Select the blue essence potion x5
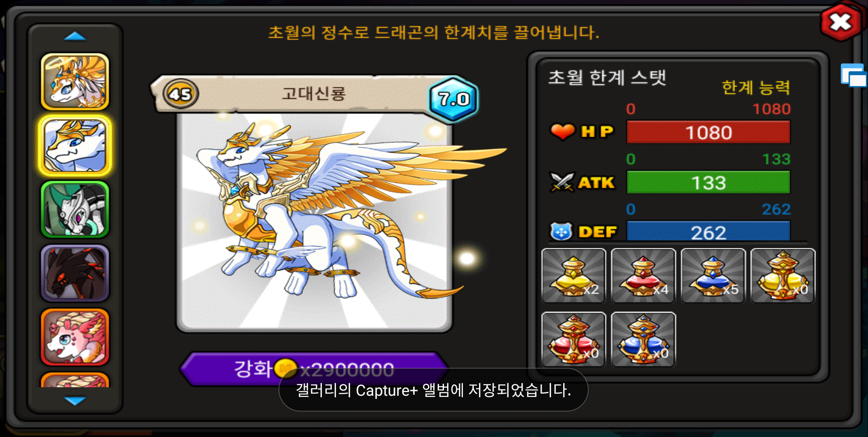This screenshot has width=868, height=437. pyautogui.click(x=713, y=276)
